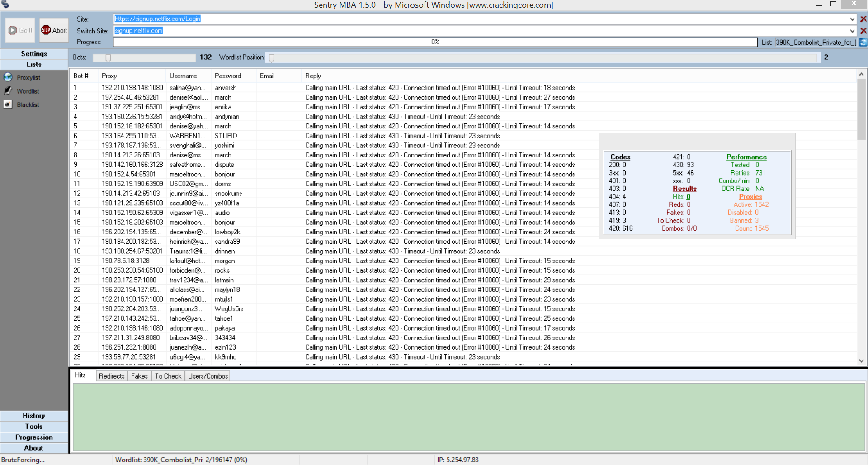Screen dimensions: 868x465
Task: Switch to the Hits tab
Action: [x=82, y=375]
